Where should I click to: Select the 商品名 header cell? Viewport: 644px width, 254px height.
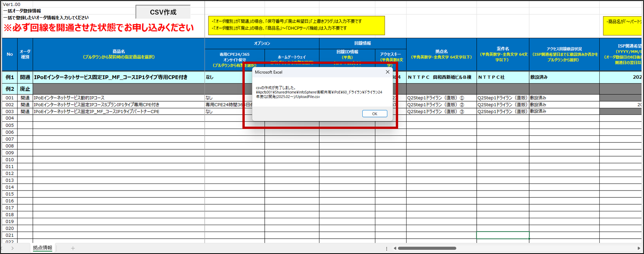point(119,54)
